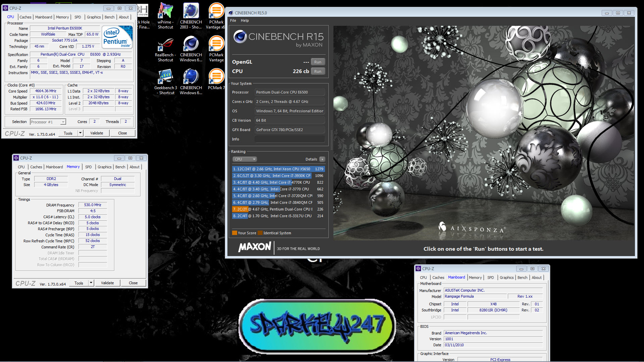Screen dimensions: 644x362
Task: Select highlighted Pentium Dual-Core ranking row
Action: coord(278,209)
